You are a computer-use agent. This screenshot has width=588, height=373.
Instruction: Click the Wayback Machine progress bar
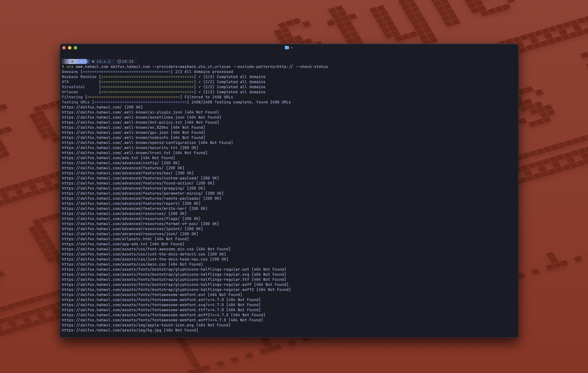coord(147,77)
